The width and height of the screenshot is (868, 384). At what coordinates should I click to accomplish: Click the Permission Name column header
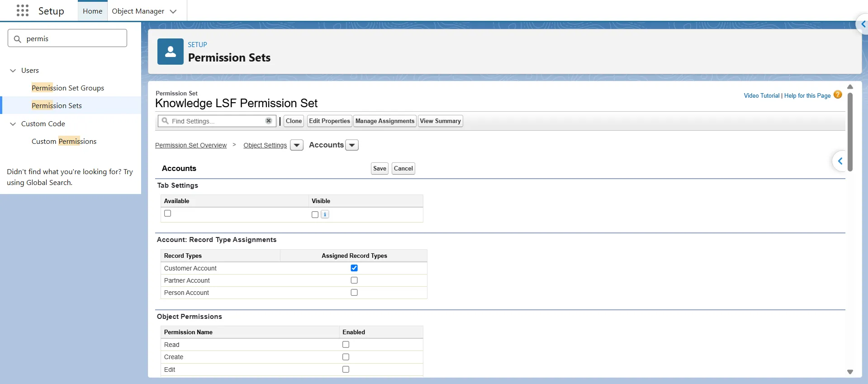[188, 332]
